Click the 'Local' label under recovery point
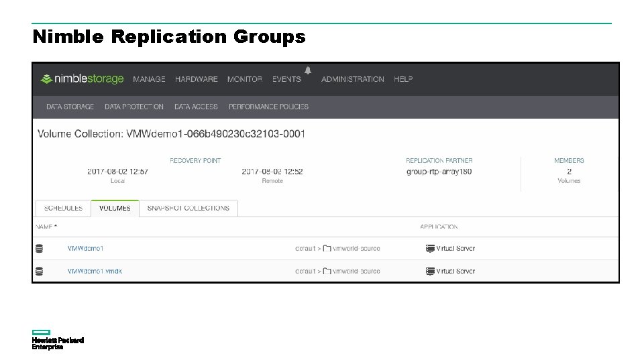644x362 pixels. [x=117, y=180]
